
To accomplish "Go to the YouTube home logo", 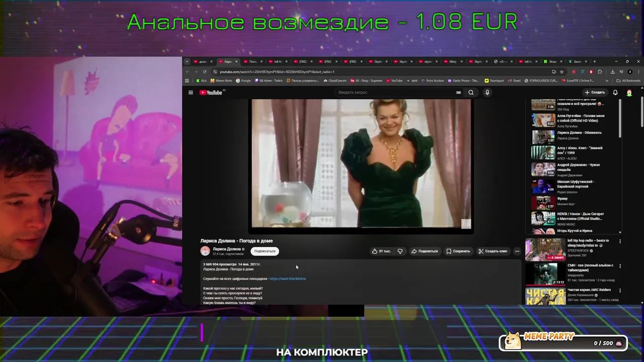I will pos(211,93).
